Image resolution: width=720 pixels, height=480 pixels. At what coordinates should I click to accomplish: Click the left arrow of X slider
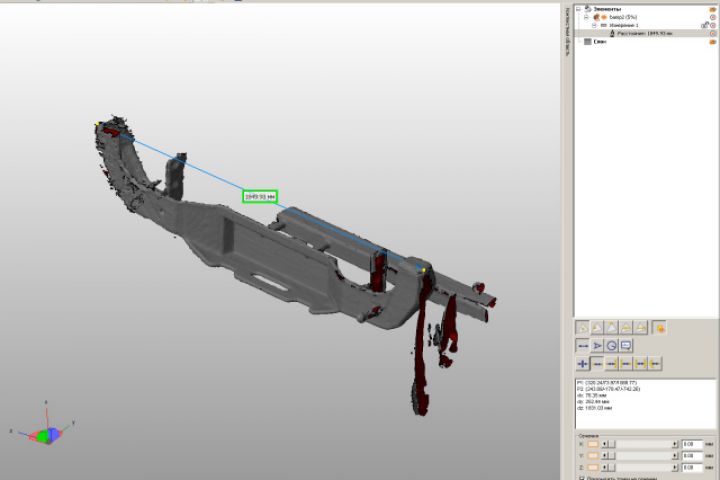(x=604, y=444)
